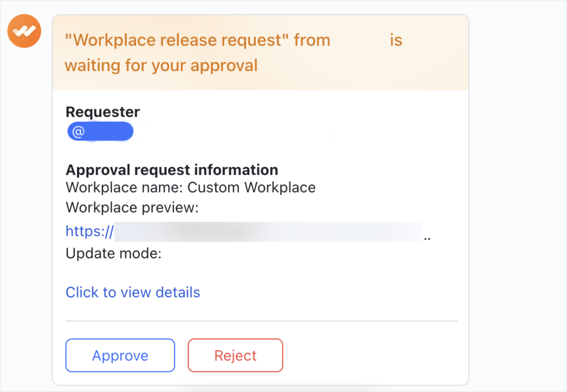Approve the Workplace release request
Viewport: 567px width, 392px height.
pos(120,355)
